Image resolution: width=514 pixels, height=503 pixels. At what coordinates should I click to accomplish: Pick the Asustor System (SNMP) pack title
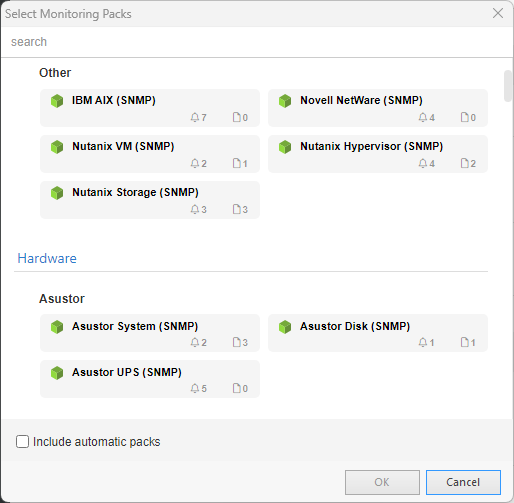point(135,326)
